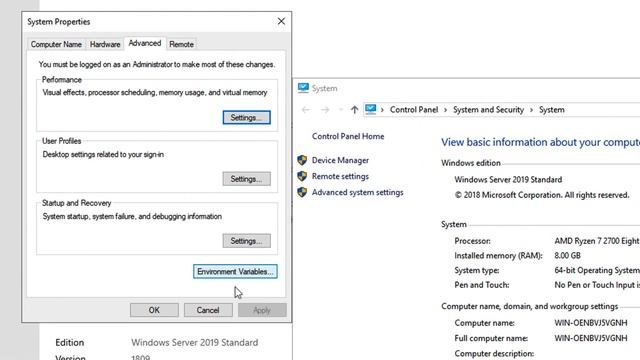This screenshot has width=640, height=360.
Task: Click the 'Edition' label in background window
Action: click(x=70, y=342)
